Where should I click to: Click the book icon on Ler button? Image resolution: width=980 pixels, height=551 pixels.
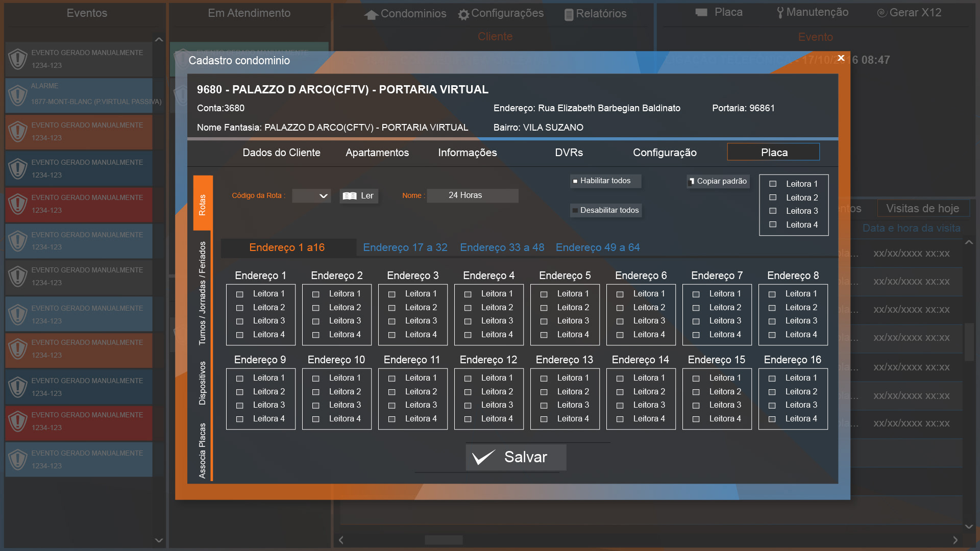click(x=350, y=196)
